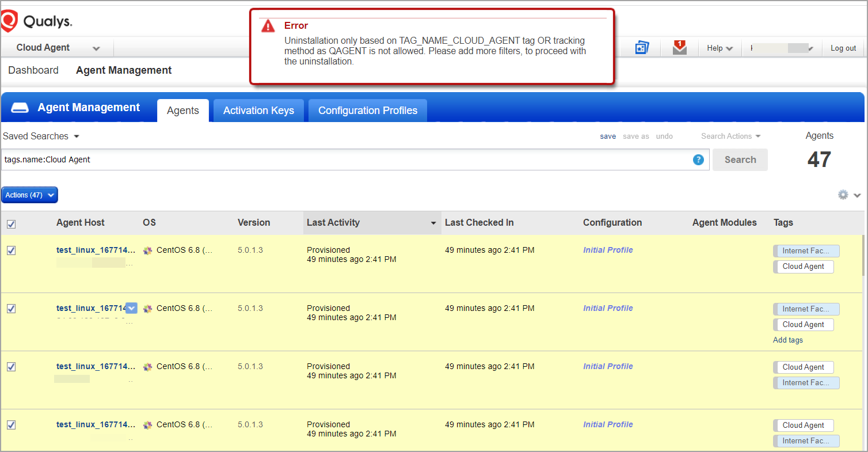Expand the Actions (47) dropdown
This screenshot has width=868, height=452.
point(29,195)
